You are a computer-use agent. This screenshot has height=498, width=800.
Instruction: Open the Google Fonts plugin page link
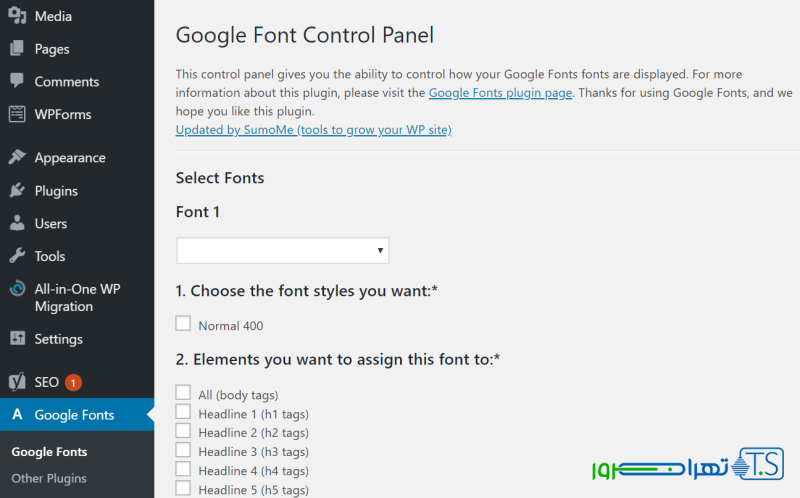(500, 93)
